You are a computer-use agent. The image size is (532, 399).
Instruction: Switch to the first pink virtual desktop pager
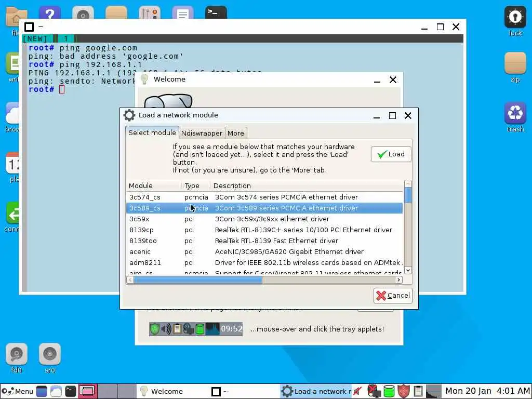point(88,391)
